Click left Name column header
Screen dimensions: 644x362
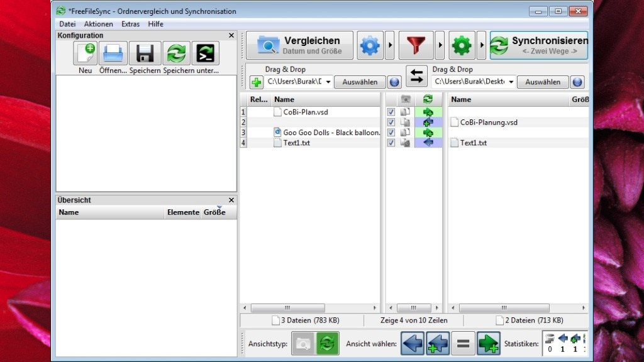[x=326, y=99]
